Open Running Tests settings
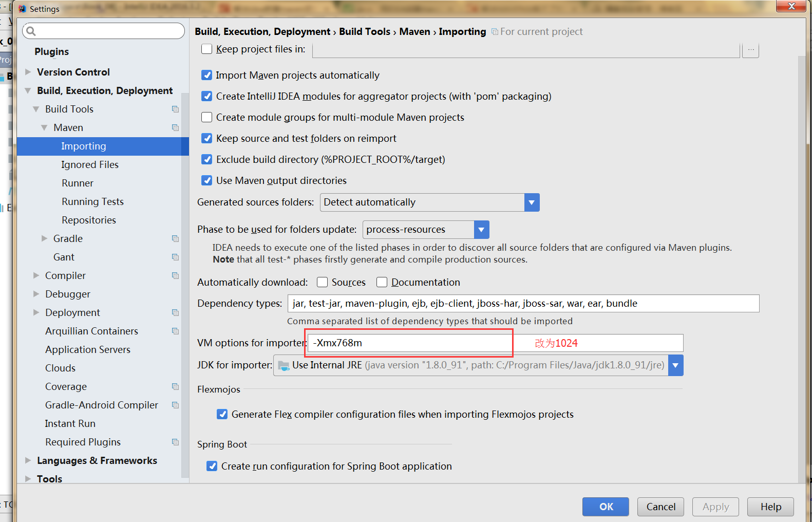Image resolution: width=812 pixels, height=522 pixels. (92, 201)
